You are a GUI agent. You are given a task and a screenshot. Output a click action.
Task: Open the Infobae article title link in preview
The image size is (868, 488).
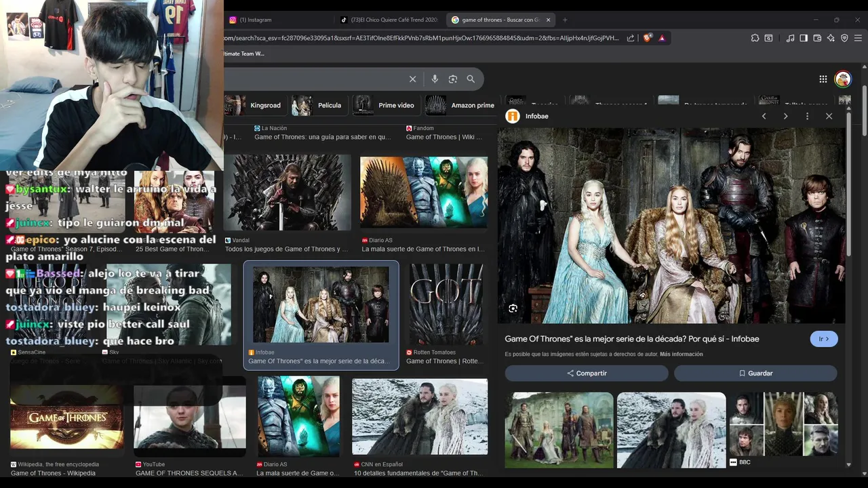click(632, 339)
